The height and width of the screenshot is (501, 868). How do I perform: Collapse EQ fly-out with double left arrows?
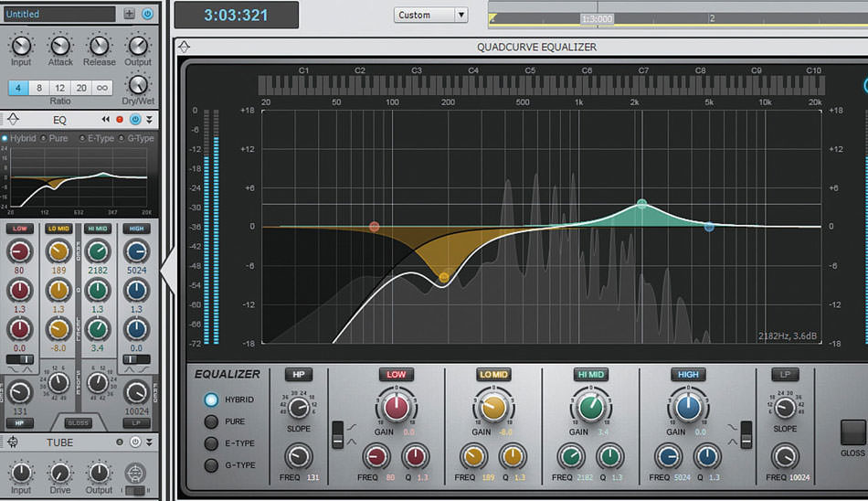coord(106,119)
